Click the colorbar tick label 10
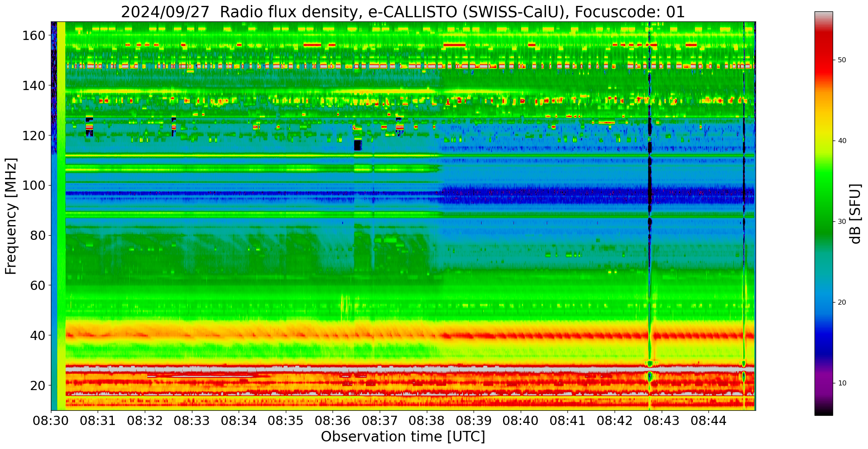Screen dimensions: 868x449 point(842,383)
